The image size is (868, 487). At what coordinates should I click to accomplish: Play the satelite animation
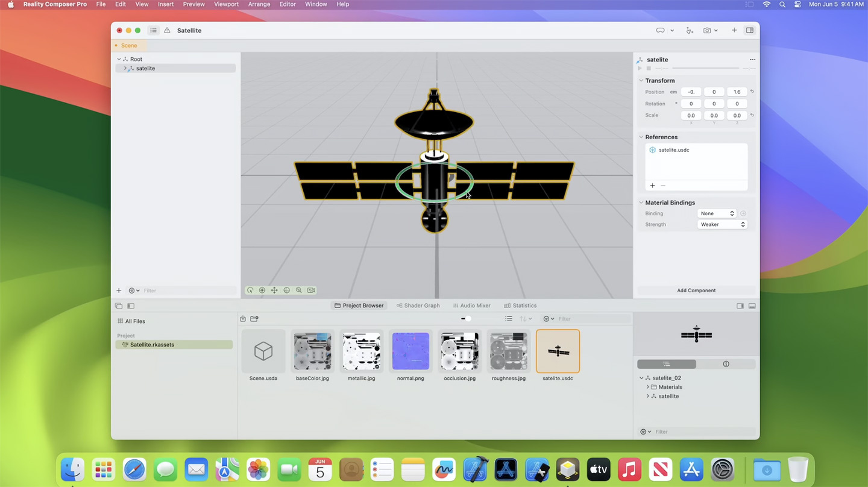(640, 68)
